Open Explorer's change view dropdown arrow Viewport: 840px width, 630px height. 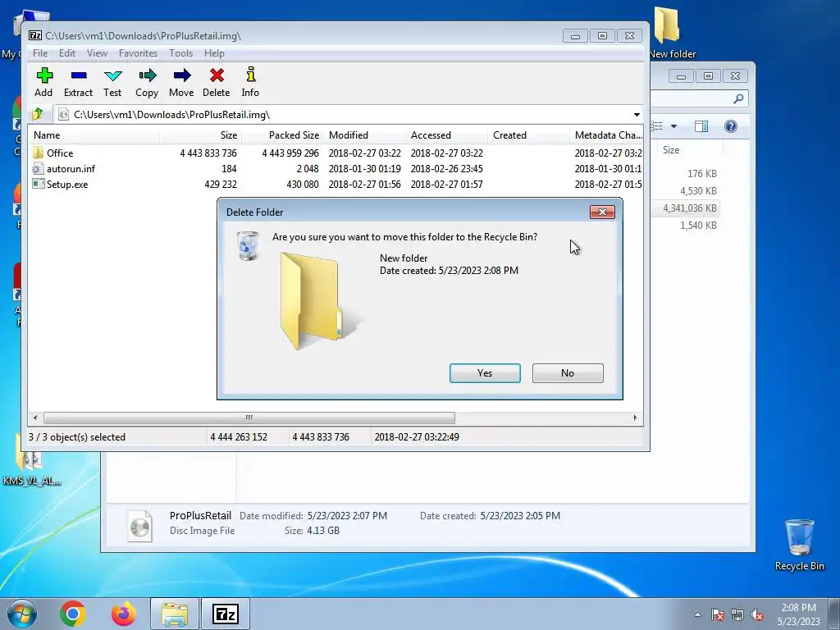point(674,126)
